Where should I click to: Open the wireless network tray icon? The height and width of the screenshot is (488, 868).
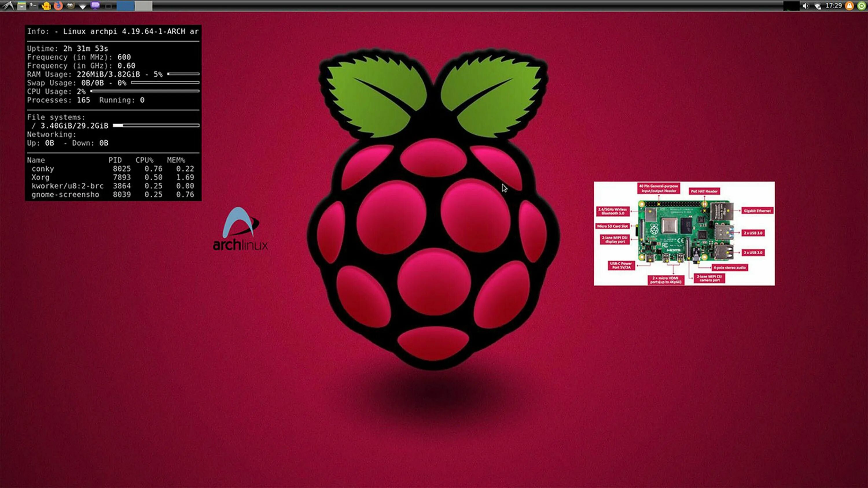pos(817,6)
